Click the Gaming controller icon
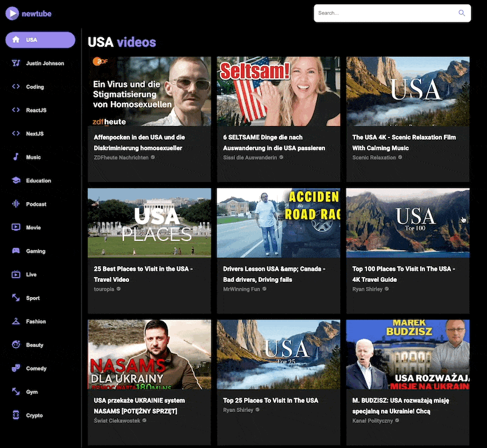 pos(16,251)
